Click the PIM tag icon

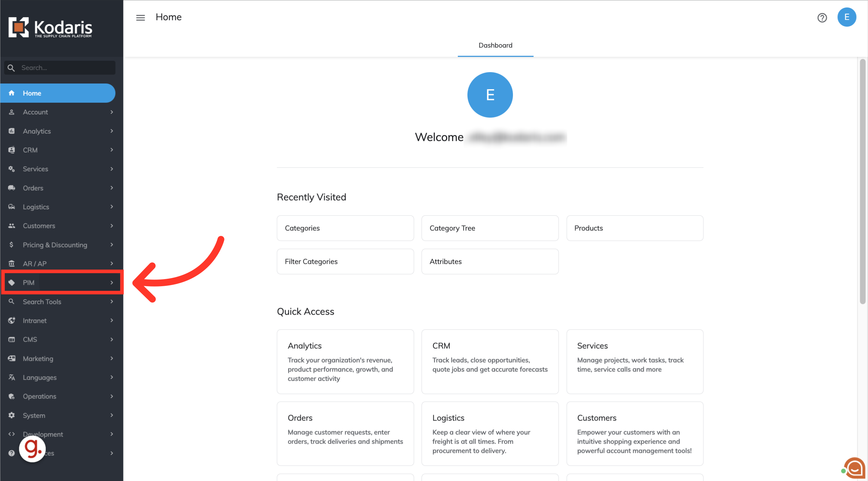click(x=12, y=283)
